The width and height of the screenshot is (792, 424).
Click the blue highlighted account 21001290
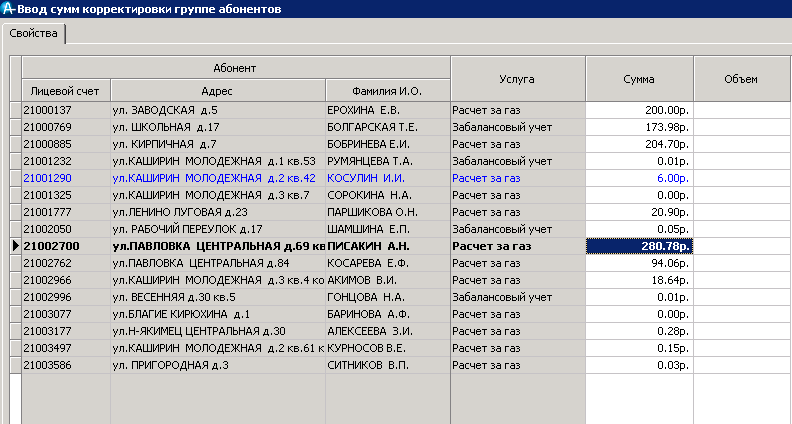coord(66,178)
